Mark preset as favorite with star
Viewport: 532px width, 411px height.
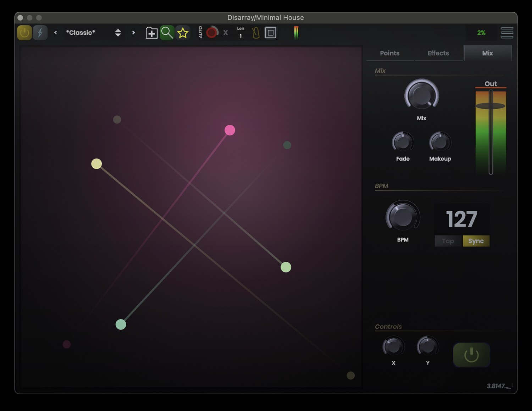183,33
